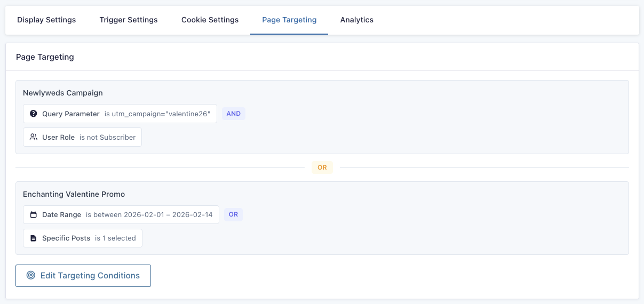Click the "is 1 selected" posts value
644x304 pixels.
pos(115,238)
